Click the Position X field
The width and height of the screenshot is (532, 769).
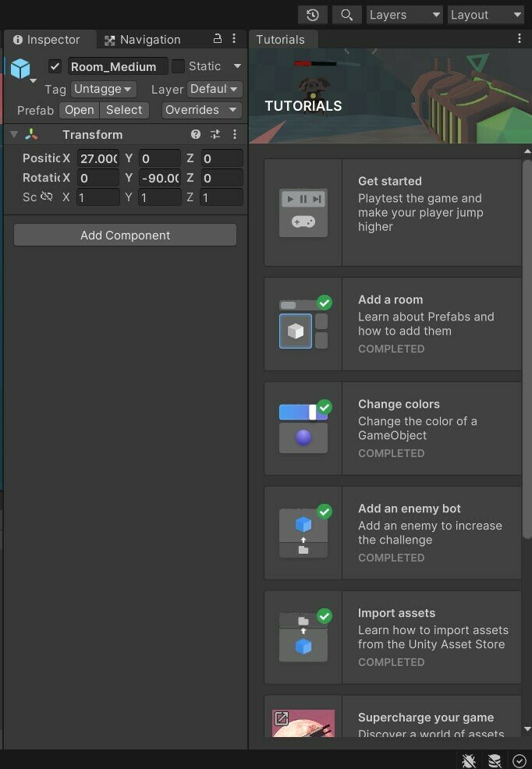point(98,158)
